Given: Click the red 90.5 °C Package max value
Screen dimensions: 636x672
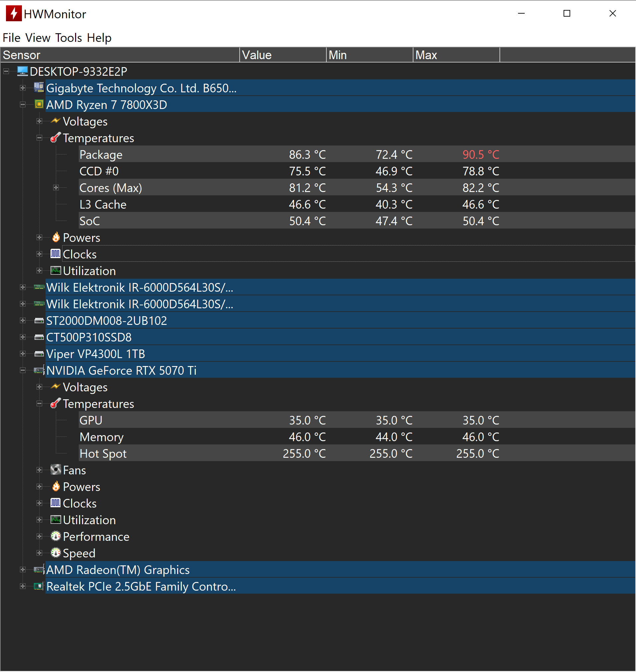Looking at the screenshot, I should pyautogui.click(x=481, y=154).
